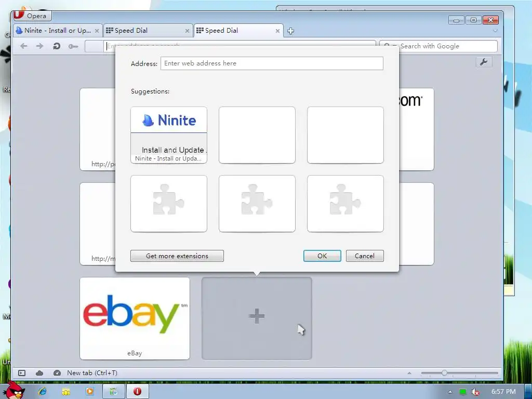Cancel the add speed dial dialog
Image resolution: width=532 pixels, height=399 pixels.
pyautogui.click(x=365, y=256)
